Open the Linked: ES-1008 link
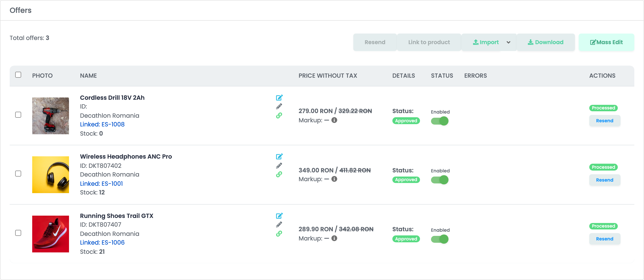Screen dimensions: 644x280 (x=102, y=124)
